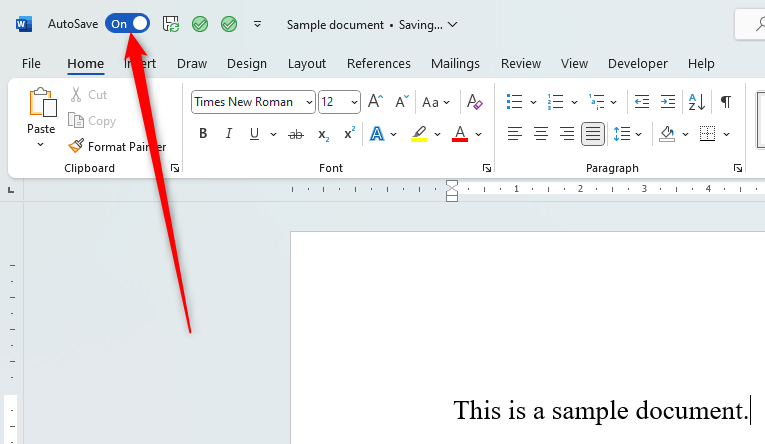Open font color dropdown arrow
This screenshot has width=765, height=444.
[479, 134]
